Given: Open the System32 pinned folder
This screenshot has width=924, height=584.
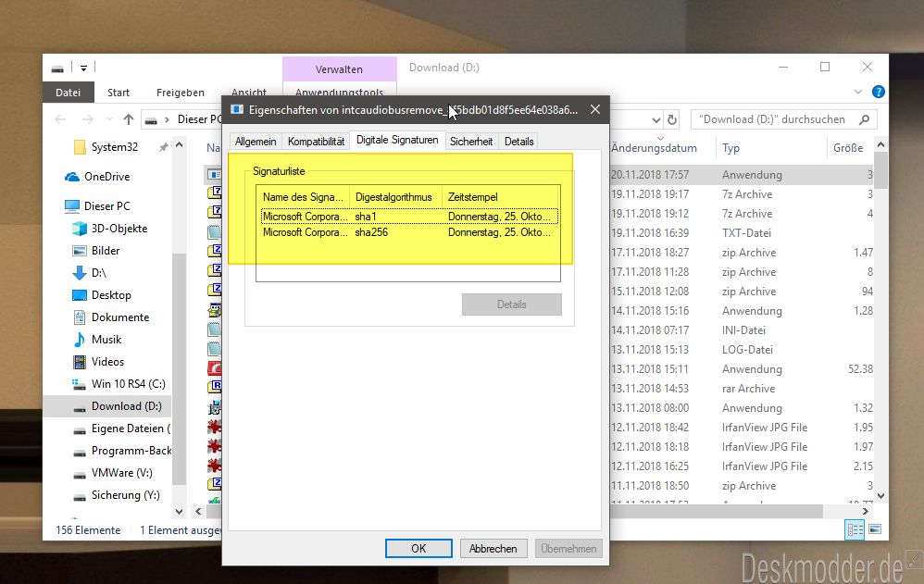Looking at the screenshot, I should pos(114,147).
